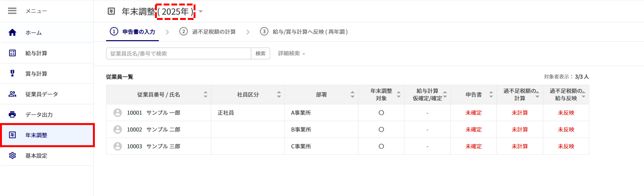Screen dimensions: 644x196
Task: Open step 3 給与/賞与計算へ反映 tab
Action: pos(304,32)
